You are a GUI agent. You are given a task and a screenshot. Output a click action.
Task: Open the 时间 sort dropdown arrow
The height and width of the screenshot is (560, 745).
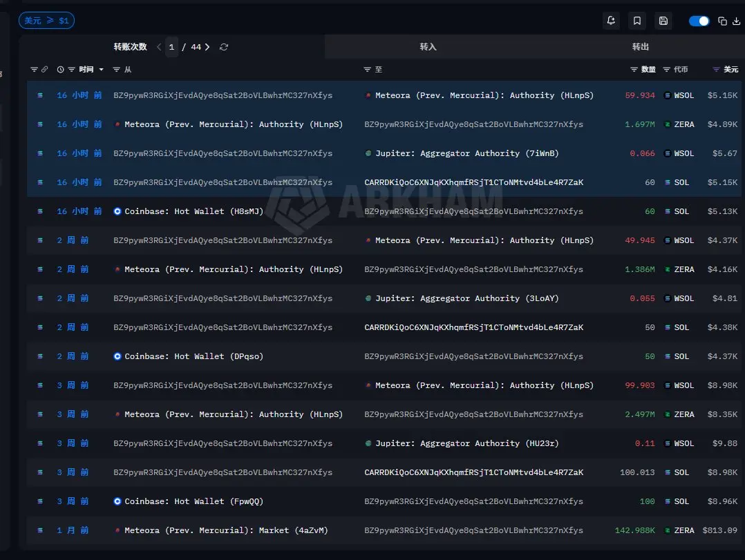[101, 69]
